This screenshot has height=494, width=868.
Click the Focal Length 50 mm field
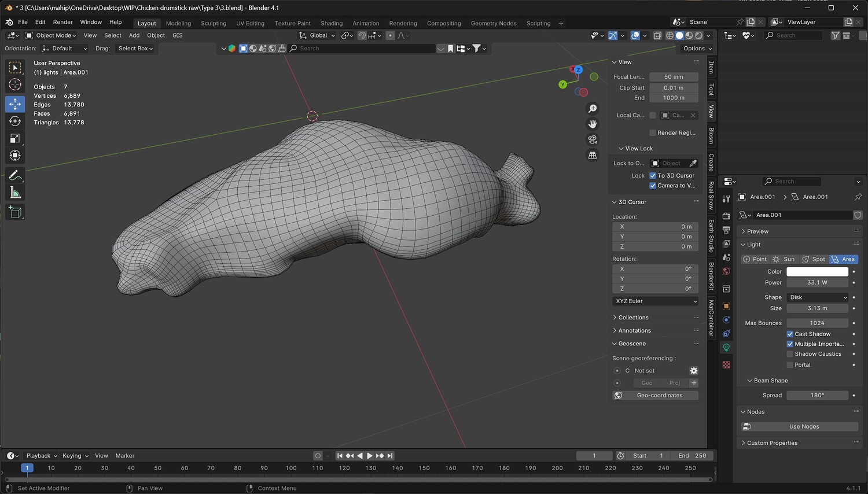(x=673, y=77)
